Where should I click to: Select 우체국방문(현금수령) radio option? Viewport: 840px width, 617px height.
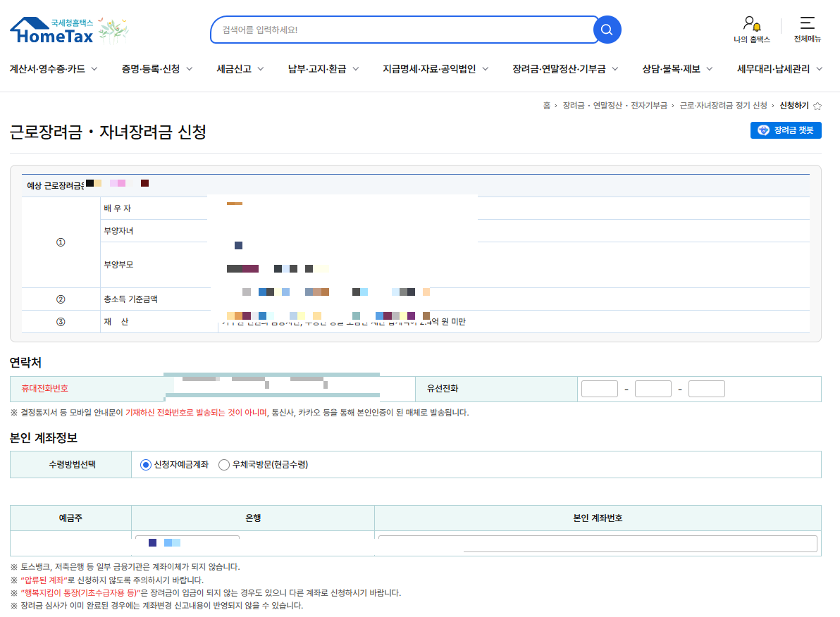(x=224, y=465)
